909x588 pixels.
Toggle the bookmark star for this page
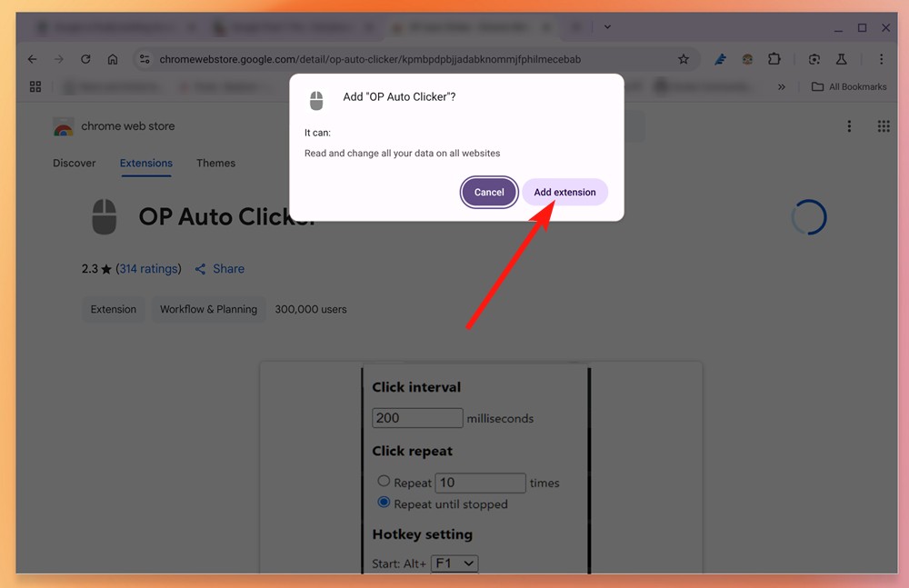684,58
